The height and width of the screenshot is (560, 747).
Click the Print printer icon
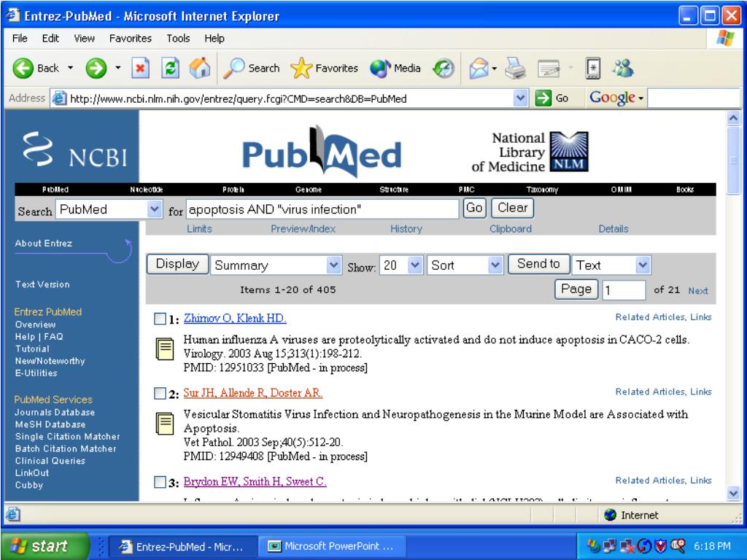[x=516, y=69]
